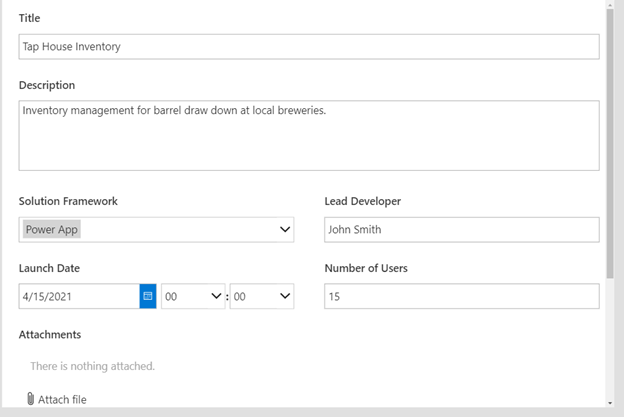Click the scrollbar down arrow
This screenshot has width=624, height=417.
point(610,403)
